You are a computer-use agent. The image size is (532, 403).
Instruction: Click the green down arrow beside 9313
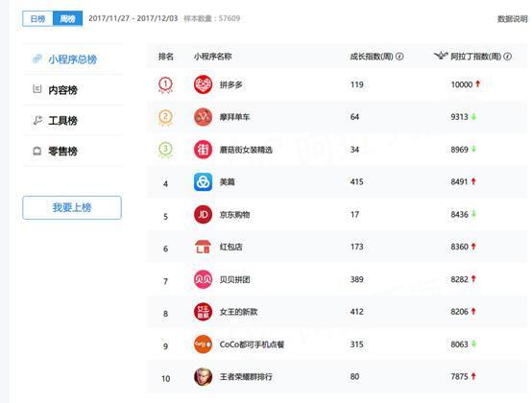click(473, 117)
